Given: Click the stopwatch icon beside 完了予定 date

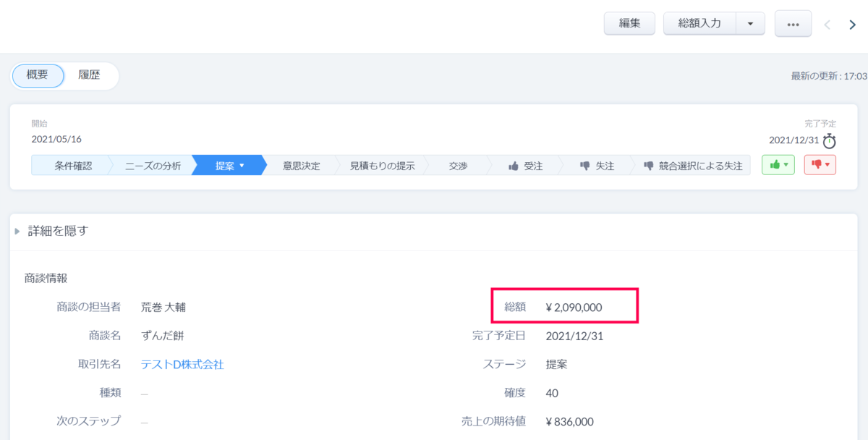Looking at the screenshot, I should pos(829,140).
